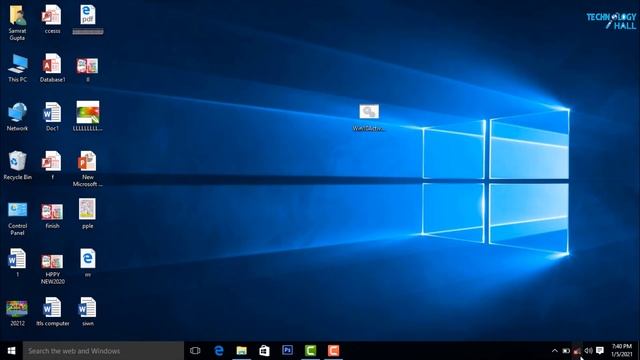Show hidden system tray icons
Image resolution: width=640 pixels, height=360 pixels.
(554, 351)
